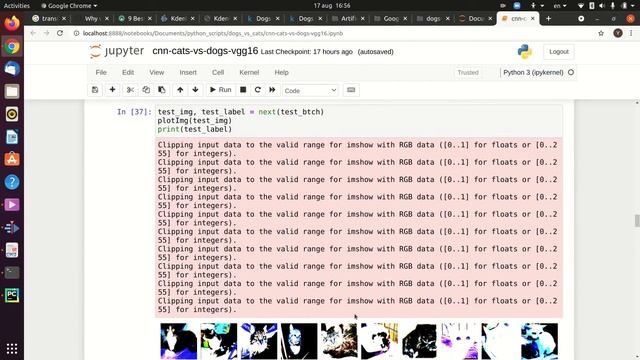Image resolution: width=640 pixels, height=360 pixels.
Task: Open the File menu
Action: [101, 72]
